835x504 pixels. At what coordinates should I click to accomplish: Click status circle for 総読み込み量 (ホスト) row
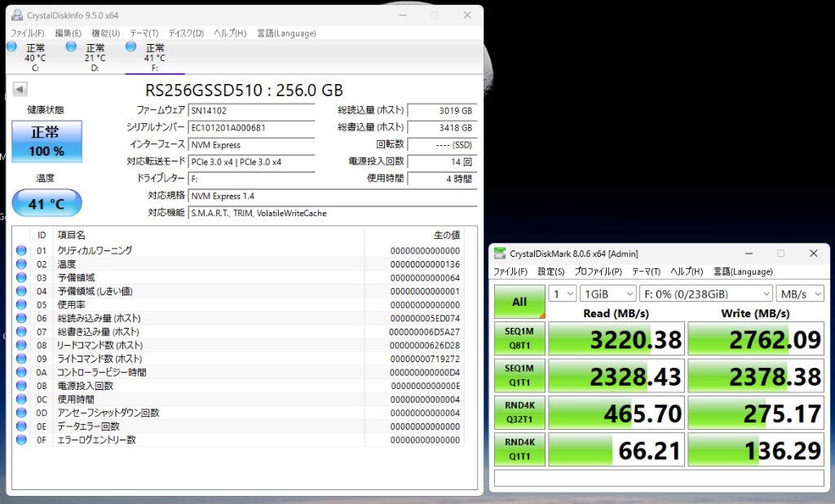(21, 318)
